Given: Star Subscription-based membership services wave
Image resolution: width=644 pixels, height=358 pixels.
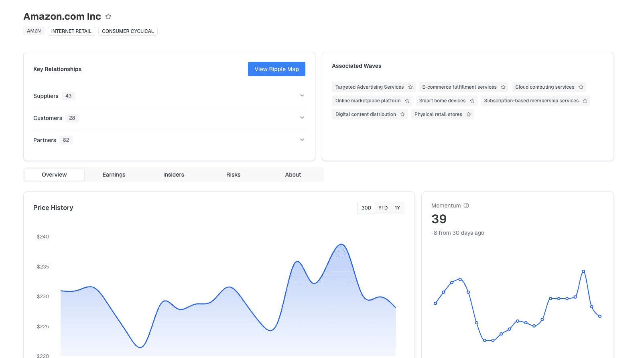Looking at the screenshot, I should (x=585, y=101).
